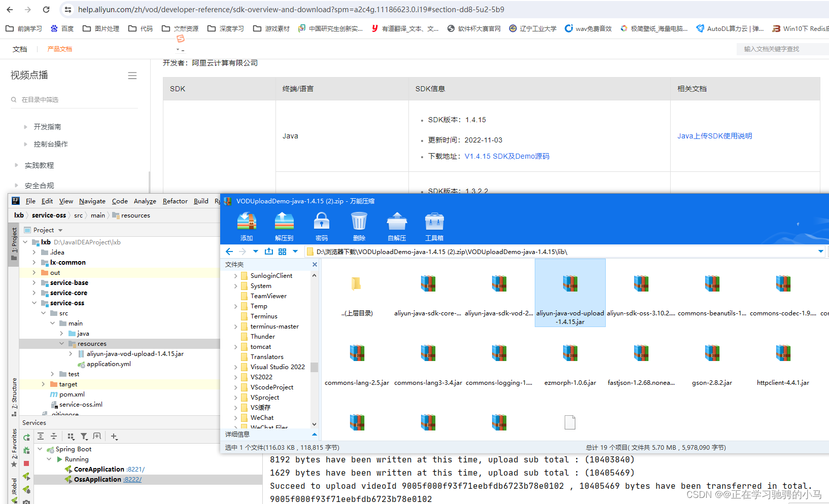Expand the 开发指南 sidebar item
The height and width of the screenshot is (504, 829).
(x=25, y=127)
